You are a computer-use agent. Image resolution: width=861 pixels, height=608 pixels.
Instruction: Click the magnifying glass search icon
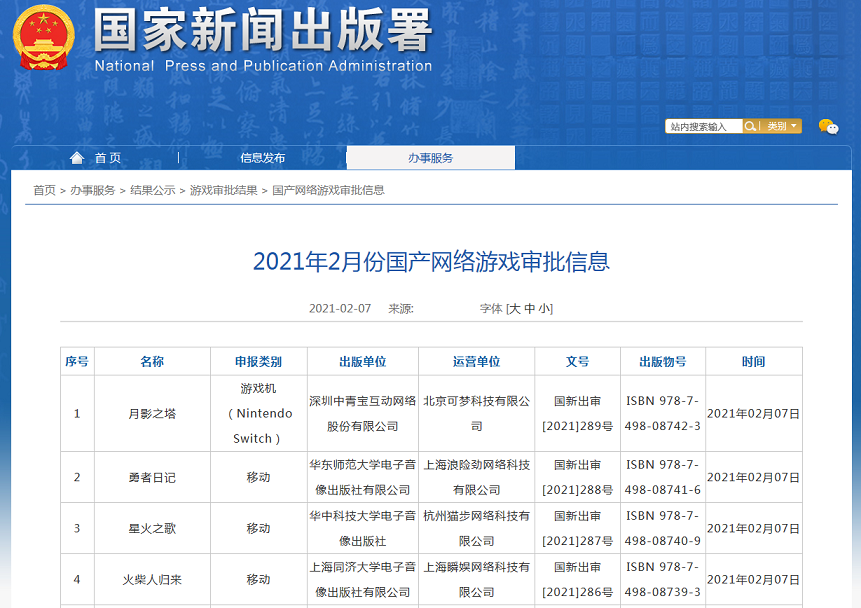(750, 126)
